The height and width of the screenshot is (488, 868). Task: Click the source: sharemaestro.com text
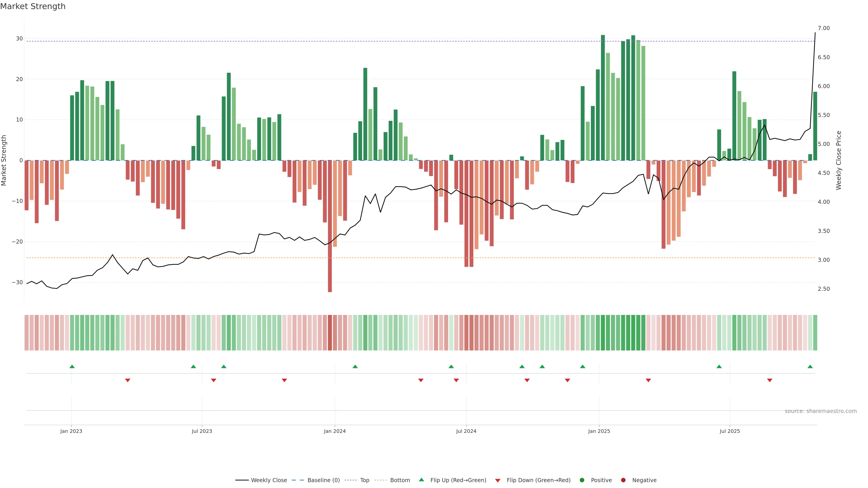click(821, 411)
